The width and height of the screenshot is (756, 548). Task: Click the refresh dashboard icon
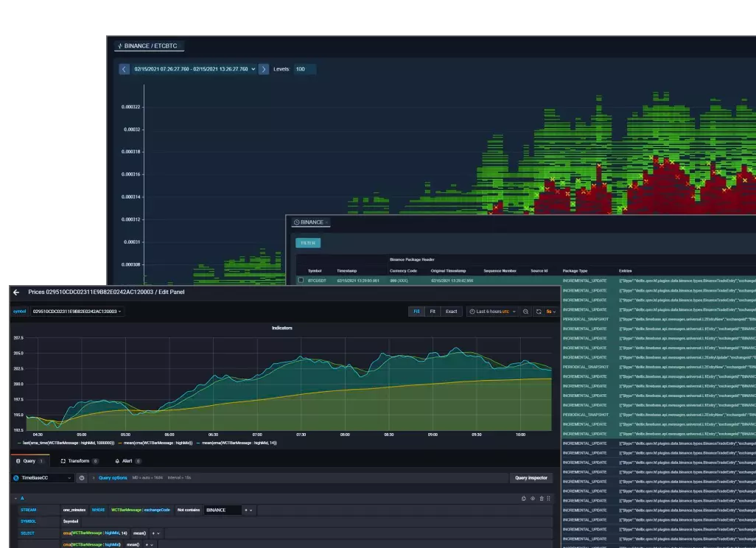coord(539,312)
